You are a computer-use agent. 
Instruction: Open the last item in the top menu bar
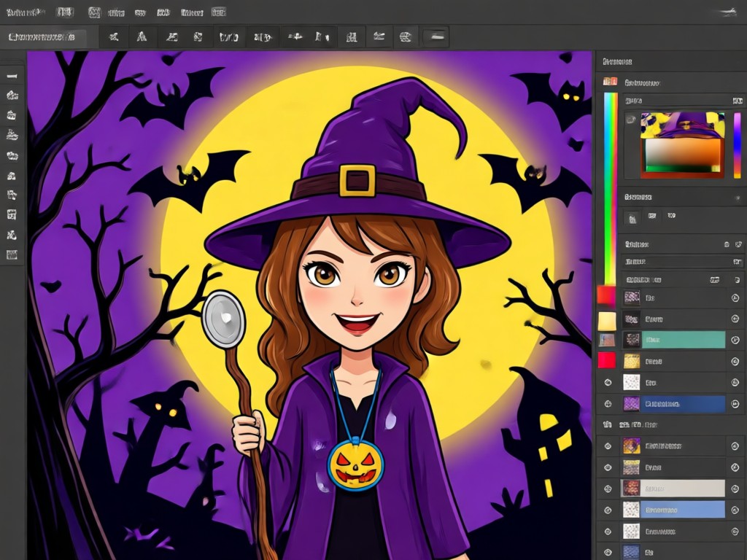[x=219, y=12]
